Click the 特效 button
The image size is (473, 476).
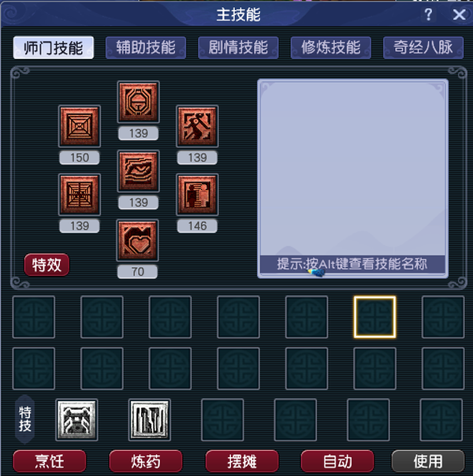(47, 265)
